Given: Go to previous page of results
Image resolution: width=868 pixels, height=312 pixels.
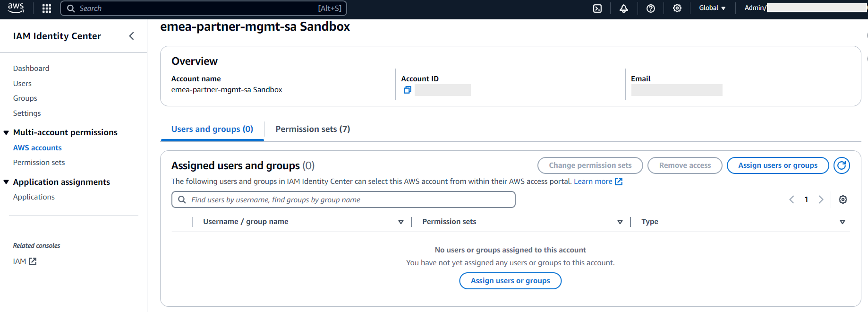Looking at the screenshot, I should (x=792, y=199).
